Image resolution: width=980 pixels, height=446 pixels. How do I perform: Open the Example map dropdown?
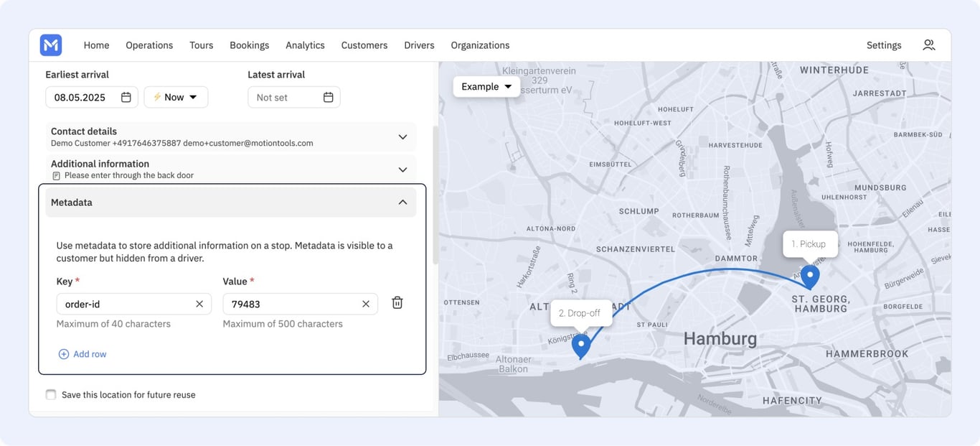[x=486, y=86]
